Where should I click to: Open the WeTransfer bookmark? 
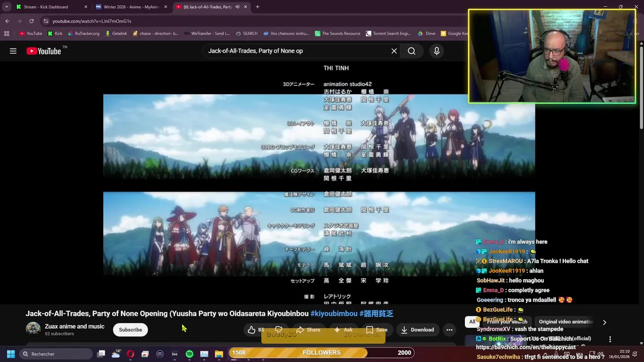click(x=207, y=34)
